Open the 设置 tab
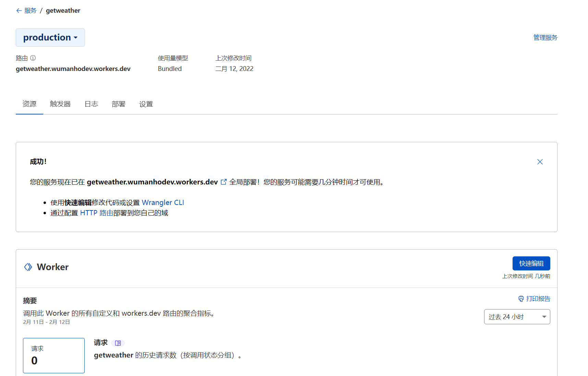 pyautogui.click(x=146, y=104)
